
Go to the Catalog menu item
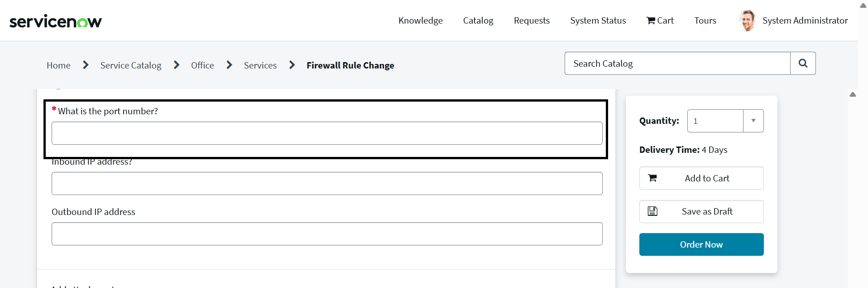[x=478, y=20]
